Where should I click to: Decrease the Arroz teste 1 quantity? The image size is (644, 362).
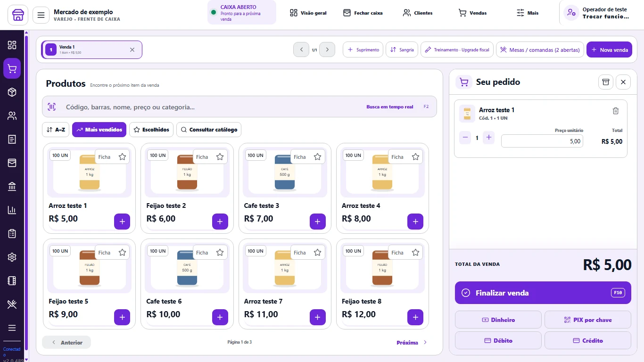pyautogui.click(x=465, y=138)
